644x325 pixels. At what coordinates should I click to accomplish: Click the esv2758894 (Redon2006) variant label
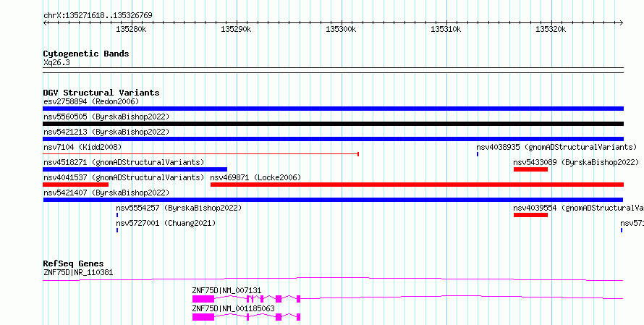click(91, 101)
